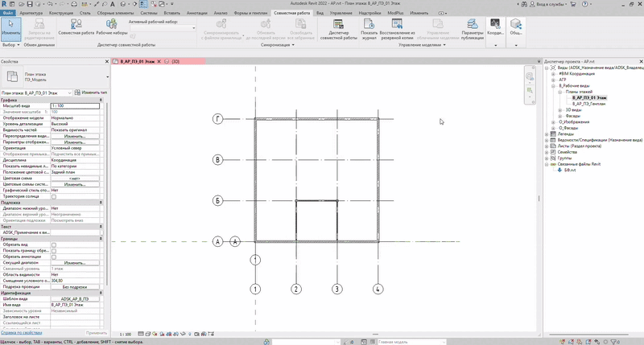Click the Save icon in quick access toolbar
The width and height of the screenshot is (644, 345).
coord(30,4)
